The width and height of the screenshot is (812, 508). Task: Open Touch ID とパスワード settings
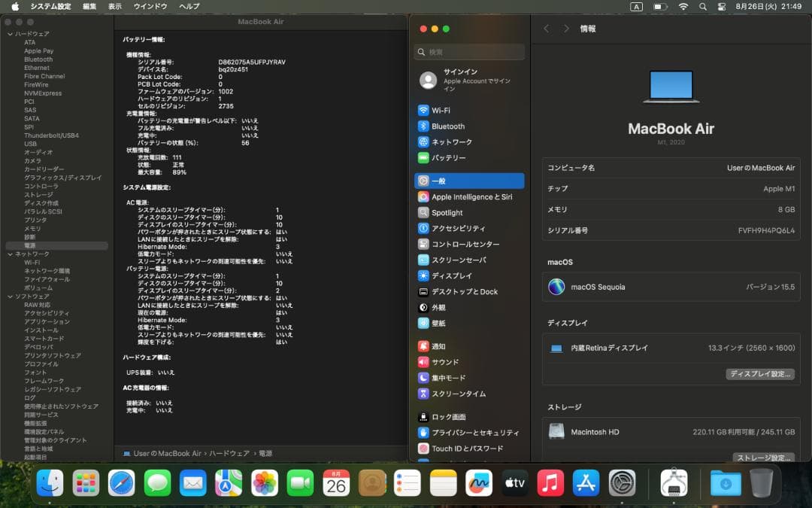(x=469, y=449)
